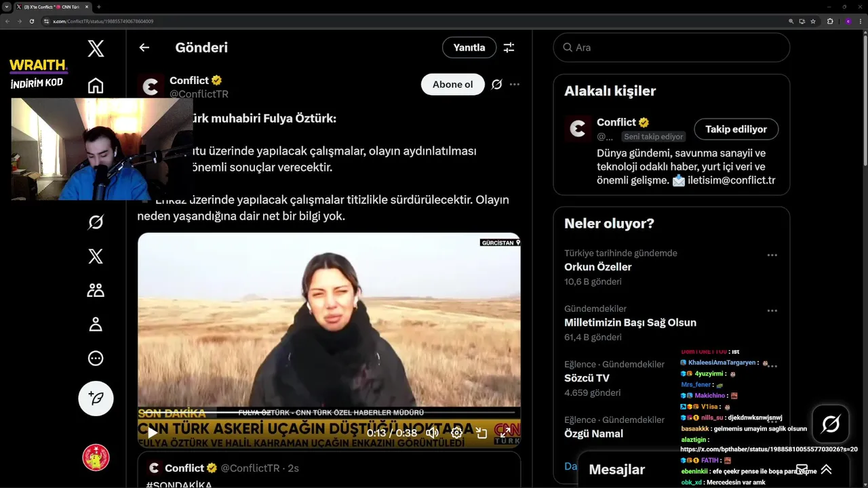Image resolution: width=868 pixels, height=488 pixels.
Task: Click the Conflict profile avatar on post
Action: [x=151, y=86]
